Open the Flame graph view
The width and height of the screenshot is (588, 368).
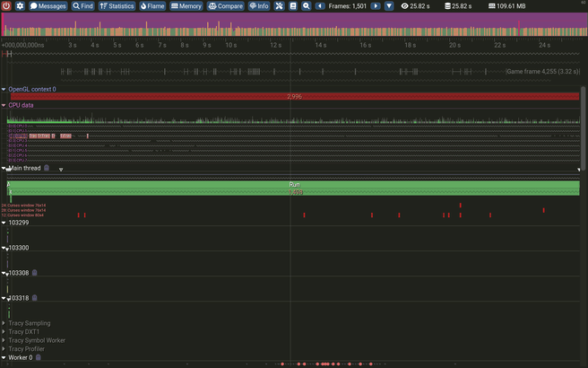(152, 6)
